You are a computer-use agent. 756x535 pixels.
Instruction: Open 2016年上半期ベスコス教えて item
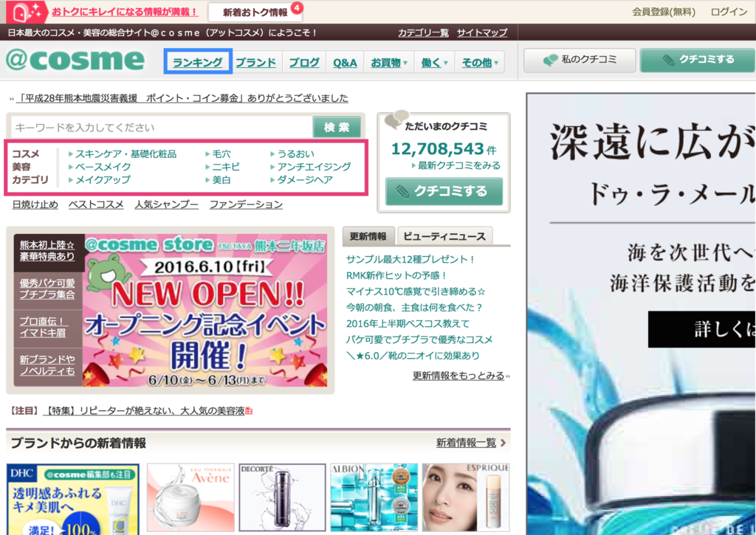click(408, 323)
